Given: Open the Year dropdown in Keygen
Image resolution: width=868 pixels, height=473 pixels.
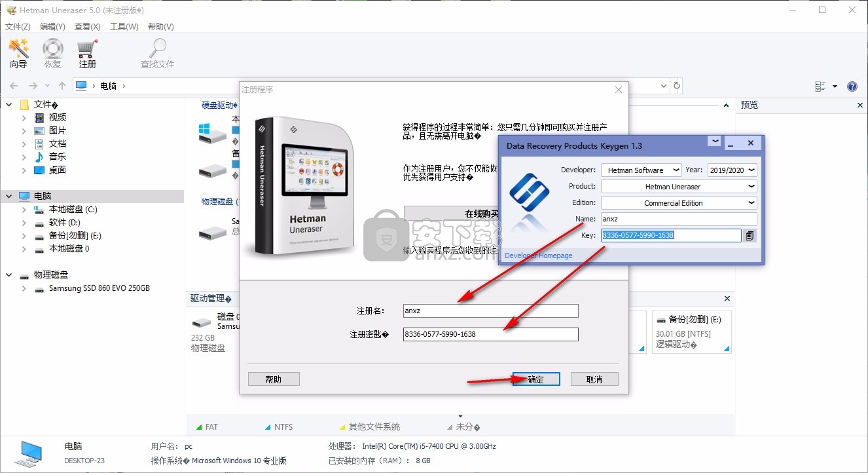Looking at the screenshot, I should click(x=751, y=170).
